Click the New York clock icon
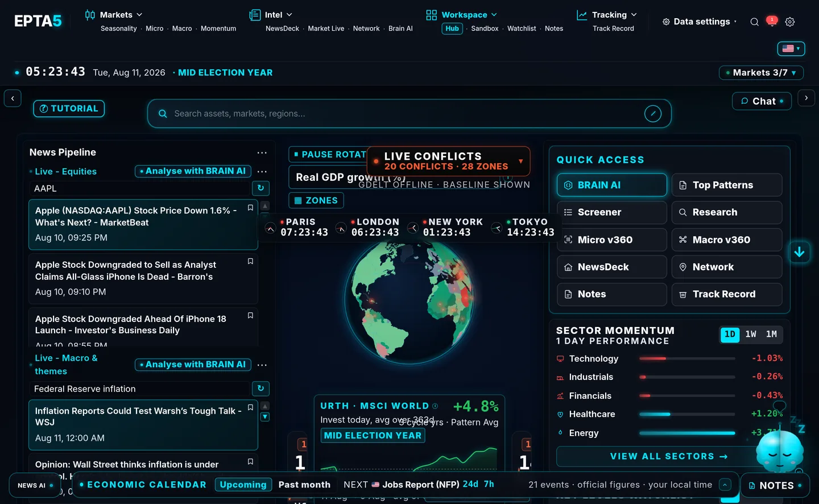This screenshot has height=504, width=819. pos(413,229)
